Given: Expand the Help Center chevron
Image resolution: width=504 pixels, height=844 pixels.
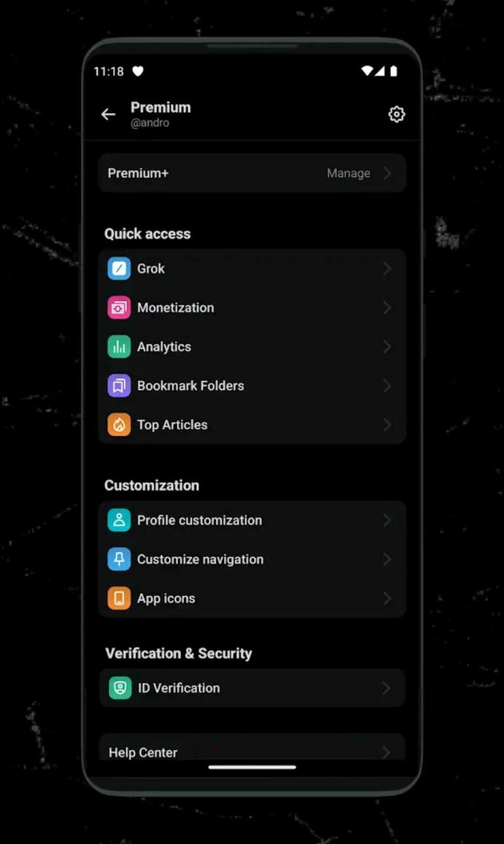Looking at the screenshot, I should [x=386, y=752].
